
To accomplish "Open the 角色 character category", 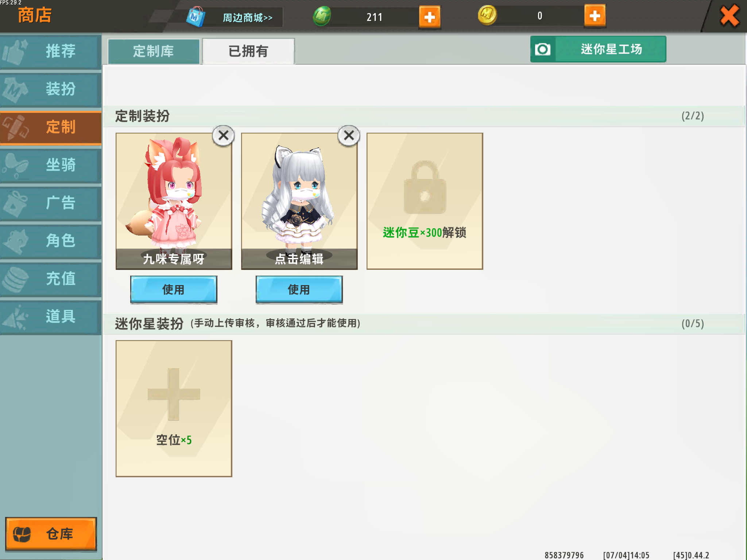I will 51,241.
